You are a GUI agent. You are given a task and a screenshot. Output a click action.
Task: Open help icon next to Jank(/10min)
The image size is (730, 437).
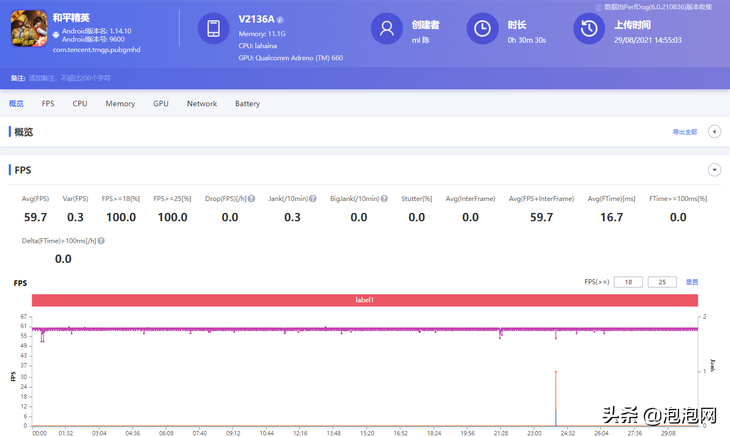click(313, 199)
